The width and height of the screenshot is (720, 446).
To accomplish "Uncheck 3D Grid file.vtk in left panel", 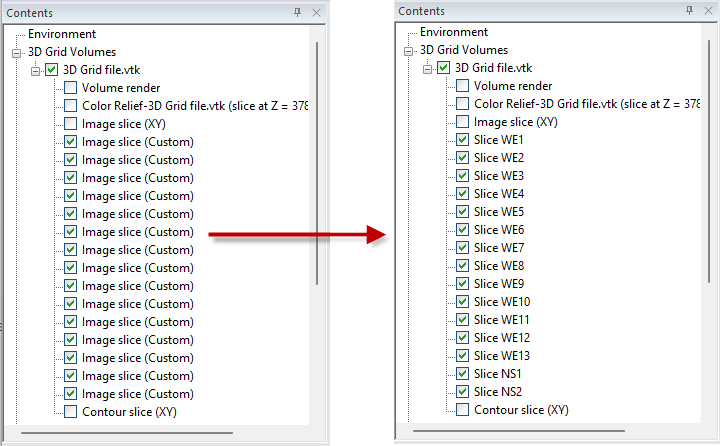I will tap(52, 70).
